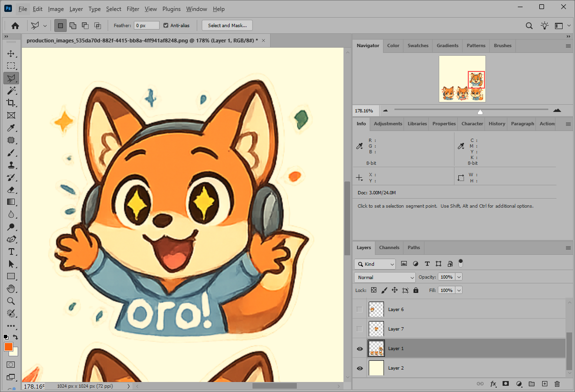Select the Eyedropper tool in toolbar
The height and width of the screenshot is (392, 575).
[11, 128]
